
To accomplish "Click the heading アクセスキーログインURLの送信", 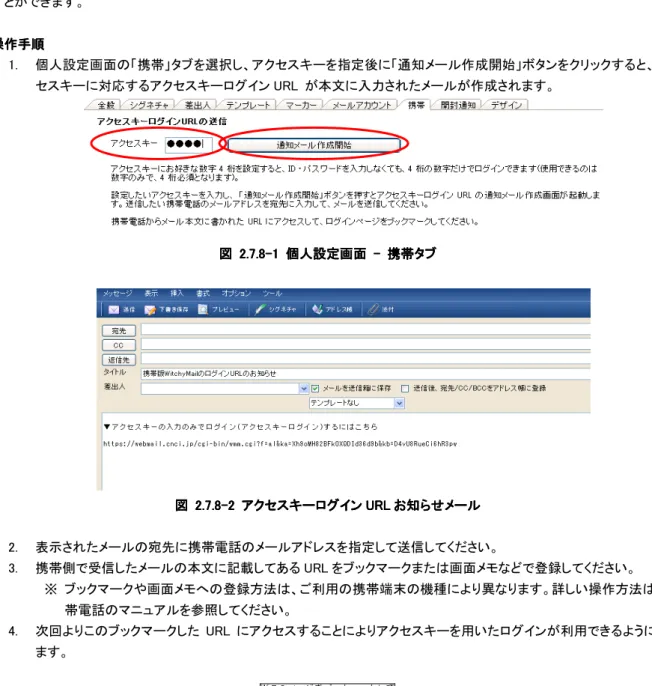I will click(161, 121).
